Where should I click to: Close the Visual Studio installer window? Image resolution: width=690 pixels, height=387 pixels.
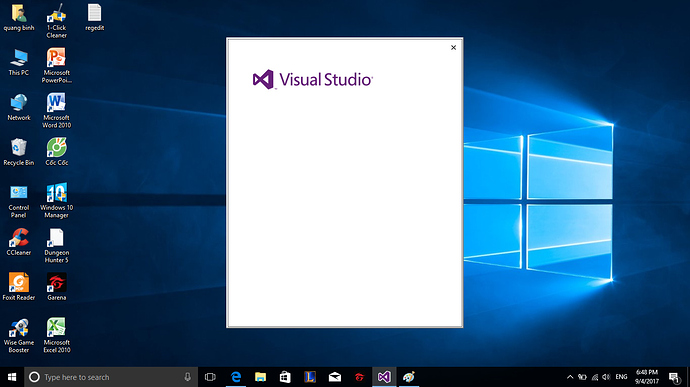coord(453,48)
